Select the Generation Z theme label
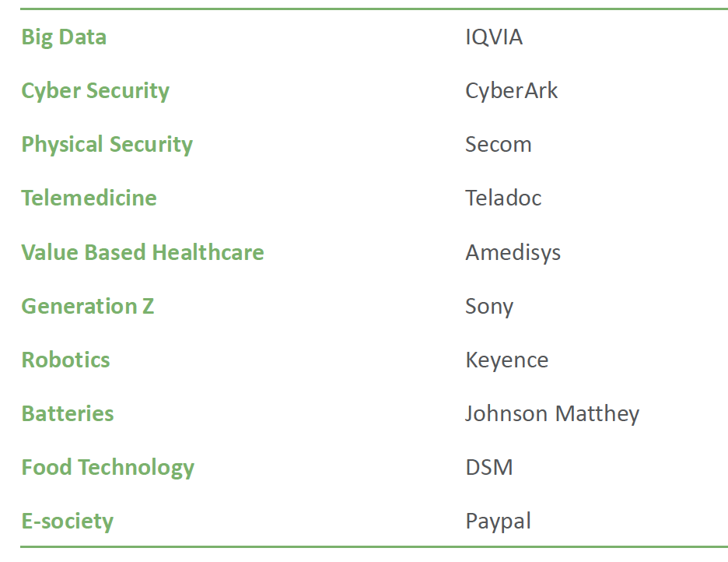This screenshot has height=562, width=728. [x=87, y=306]
